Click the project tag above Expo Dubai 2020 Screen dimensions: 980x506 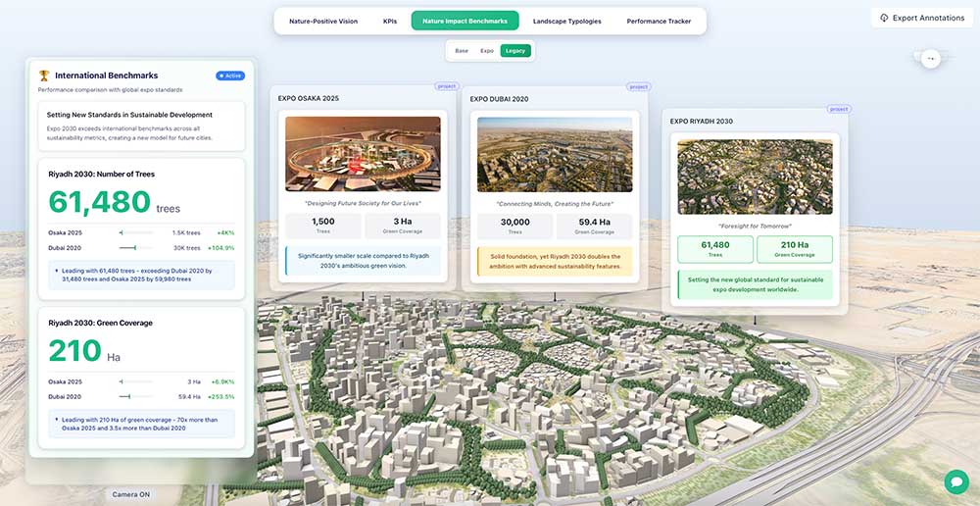tap(638, 86)
